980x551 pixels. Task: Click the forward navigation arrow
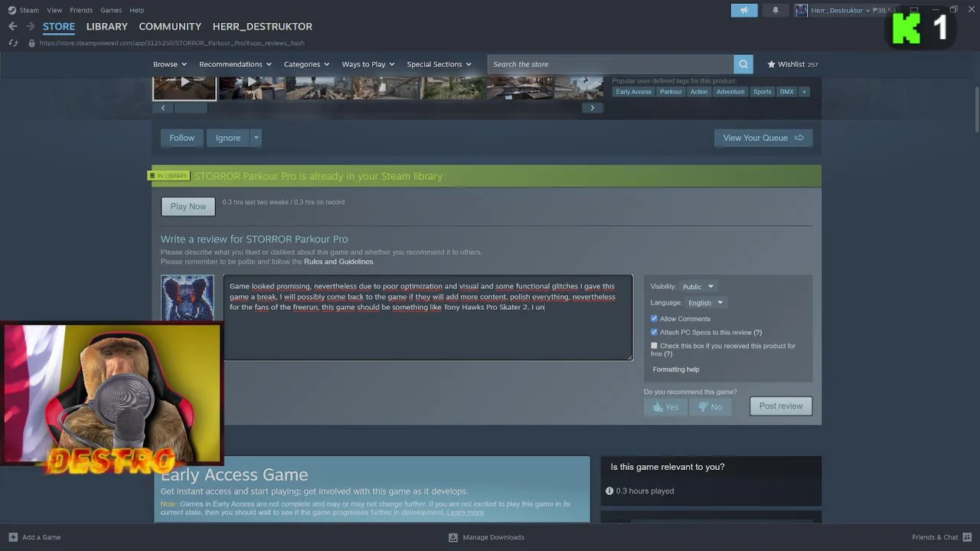[x=30, y=26]
